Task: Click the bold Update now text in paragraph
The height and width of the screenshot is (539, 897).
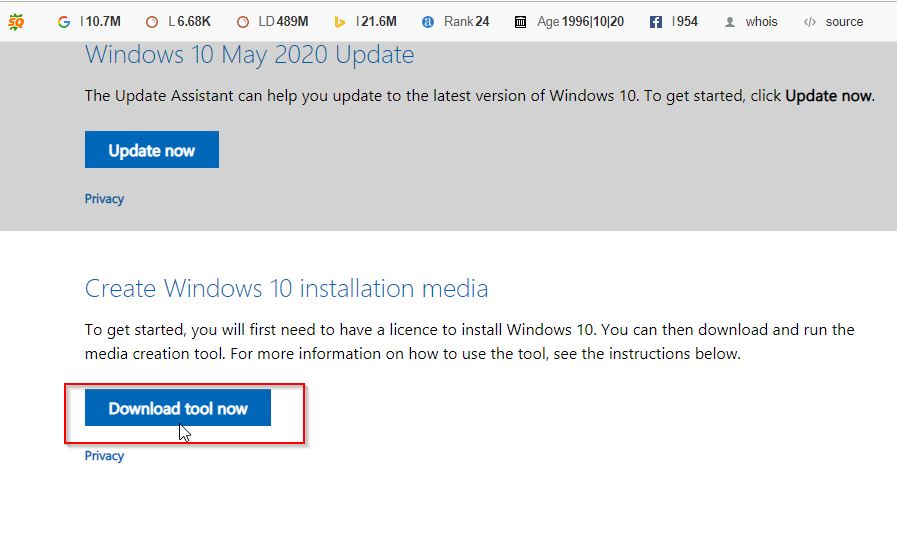Action: point(829,96)
